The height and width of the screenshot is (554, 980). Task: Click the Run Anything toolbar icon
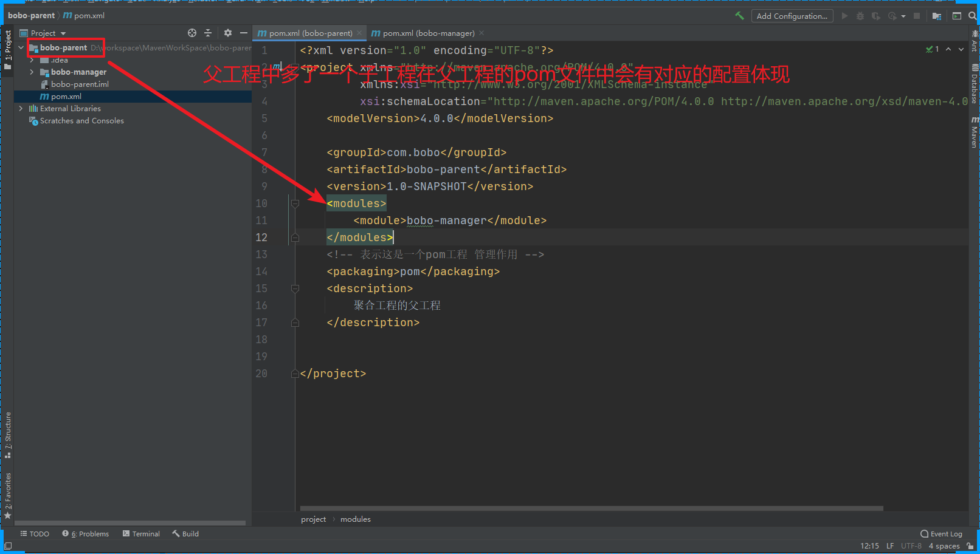tap(957, 16)
